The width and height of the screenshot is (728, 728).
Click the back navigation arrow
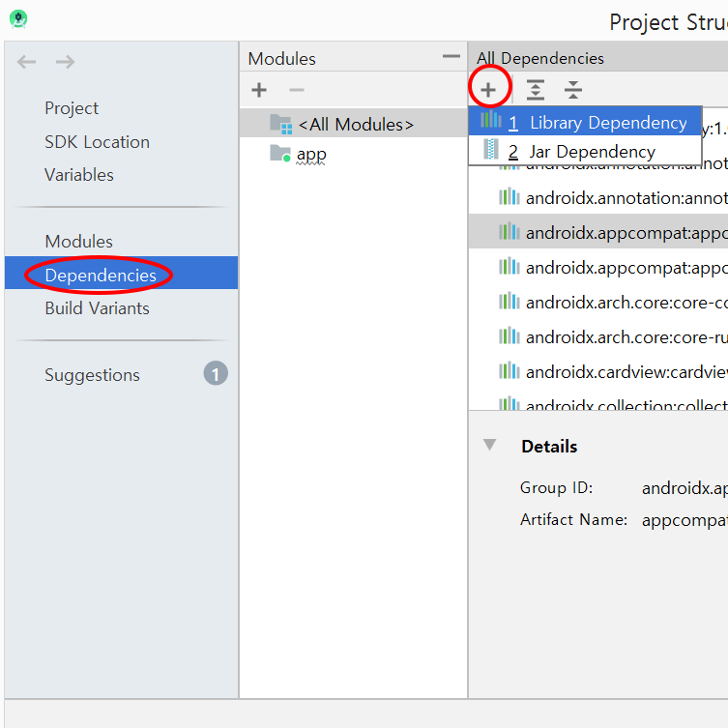26,61
